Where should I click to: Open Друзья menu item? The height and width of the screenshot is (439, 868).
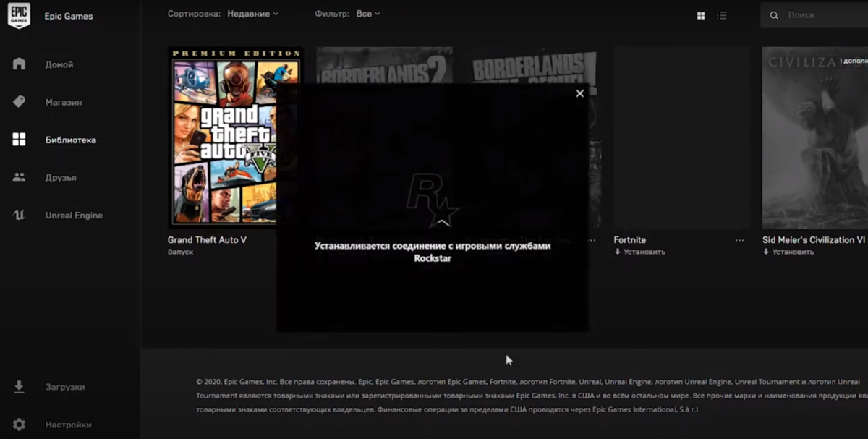61,177
